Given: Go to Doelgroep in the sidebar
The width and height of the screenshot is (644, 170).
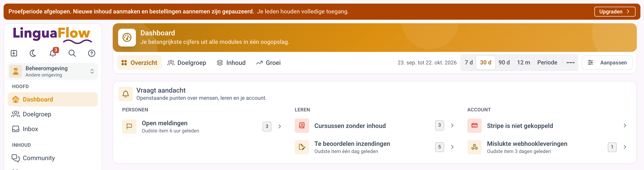Looking at the screenshot, I should pyautogui.click(x=53, y=114).
